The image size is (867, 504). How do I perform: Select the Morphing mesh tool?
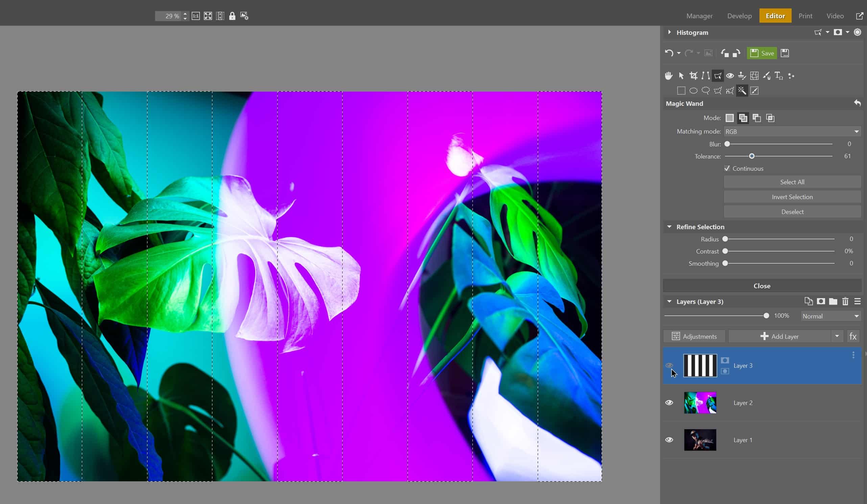coord(754,76)
